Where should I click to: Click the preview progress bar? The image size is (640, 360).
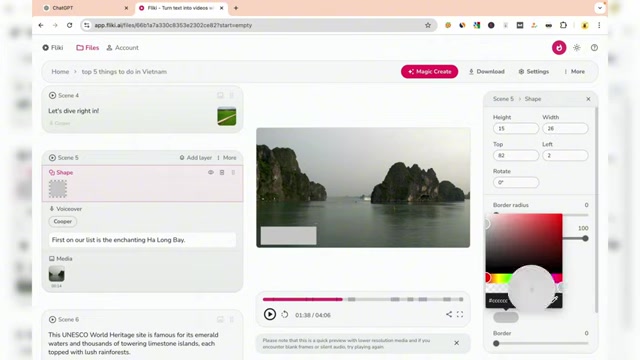(363, 299)
